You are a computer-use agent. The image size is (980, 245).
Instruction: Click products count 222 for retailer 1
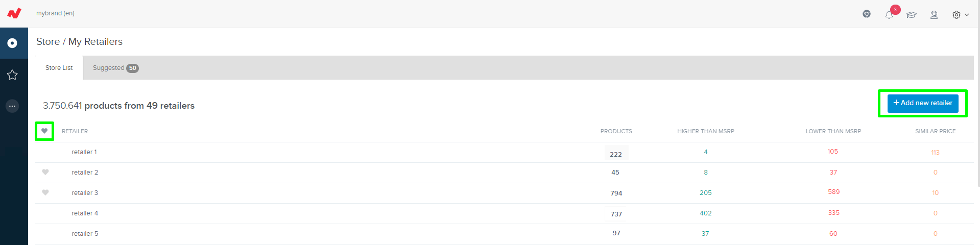616,154
